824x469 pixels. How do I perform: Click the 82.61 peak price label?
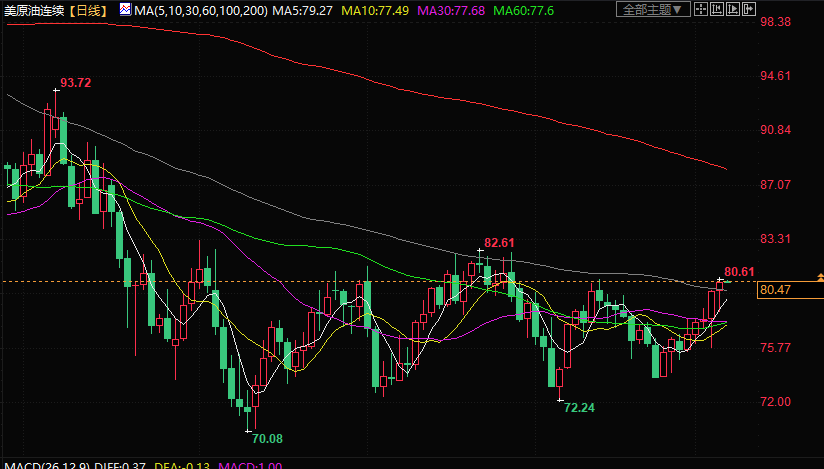[499, 242]
